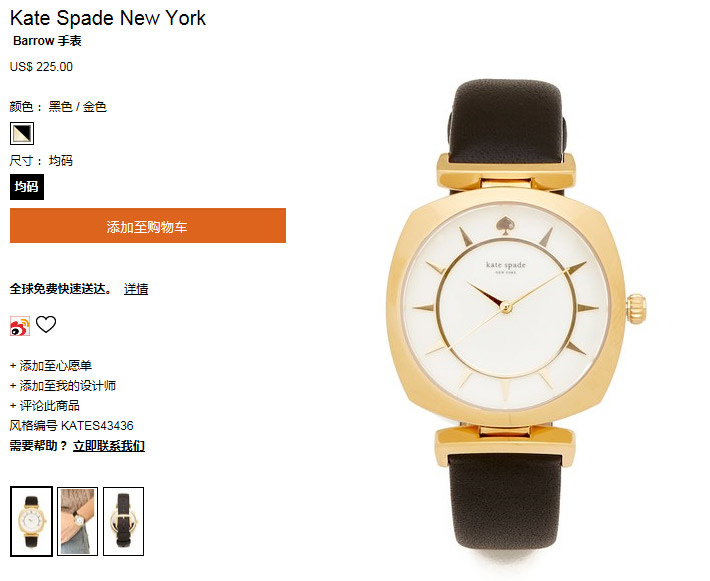Click the orange 添加至购物车 button
The width and height of the screenshot is (710, 581).
pyautogui.click(x=148, y=226)
